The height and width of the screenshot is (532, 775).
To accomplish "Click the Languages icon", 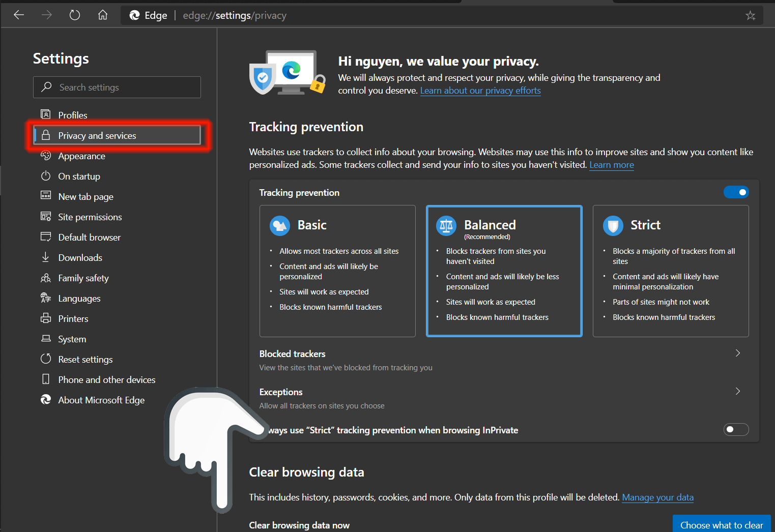I will [46, 298].
